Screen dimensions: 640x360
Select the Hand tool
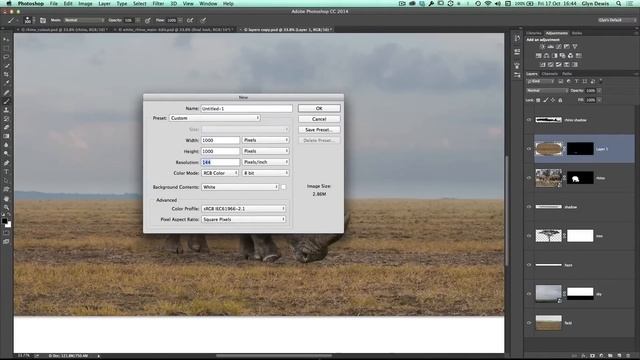pyautogui.click(x=6, y=198)
